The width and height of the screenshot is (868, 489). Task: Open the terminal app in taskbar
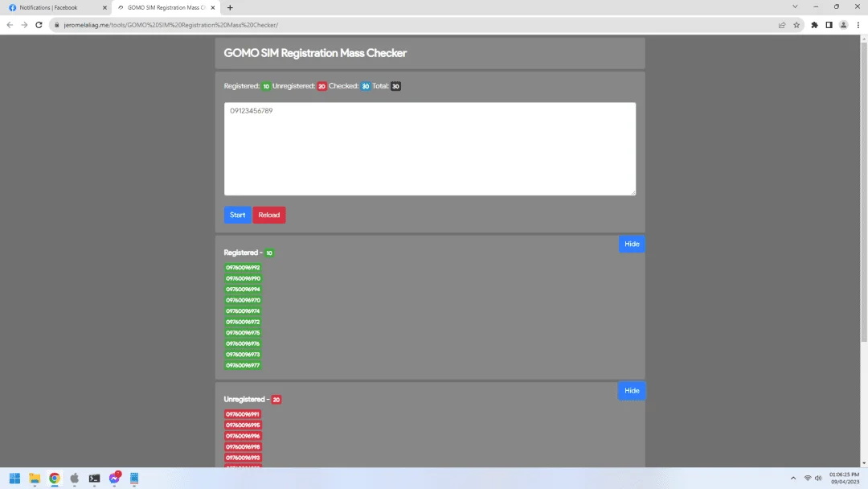94,478
